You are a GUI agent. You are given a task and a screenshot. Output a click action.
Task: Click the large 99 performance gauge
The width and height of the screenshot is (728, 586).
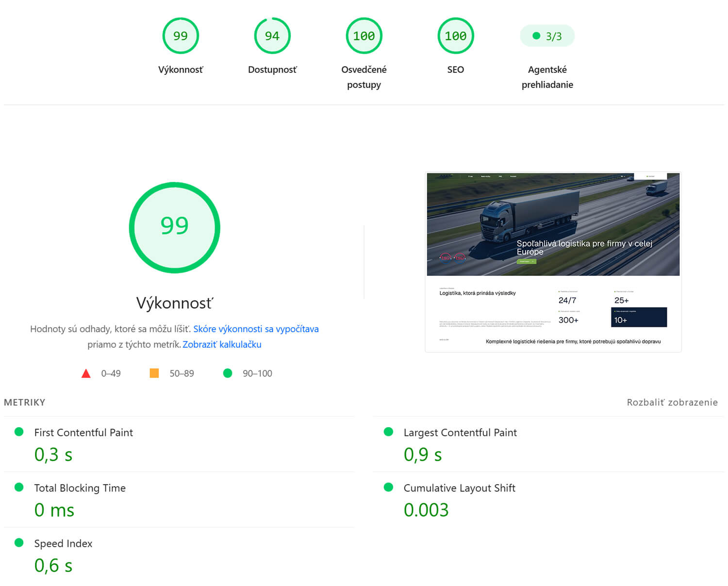(x=175, y=227)
